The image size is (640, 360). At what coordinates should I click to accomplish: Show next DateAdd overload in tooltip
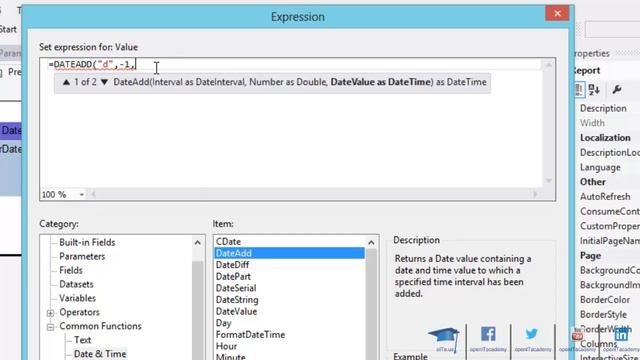[x=104, y=82]
